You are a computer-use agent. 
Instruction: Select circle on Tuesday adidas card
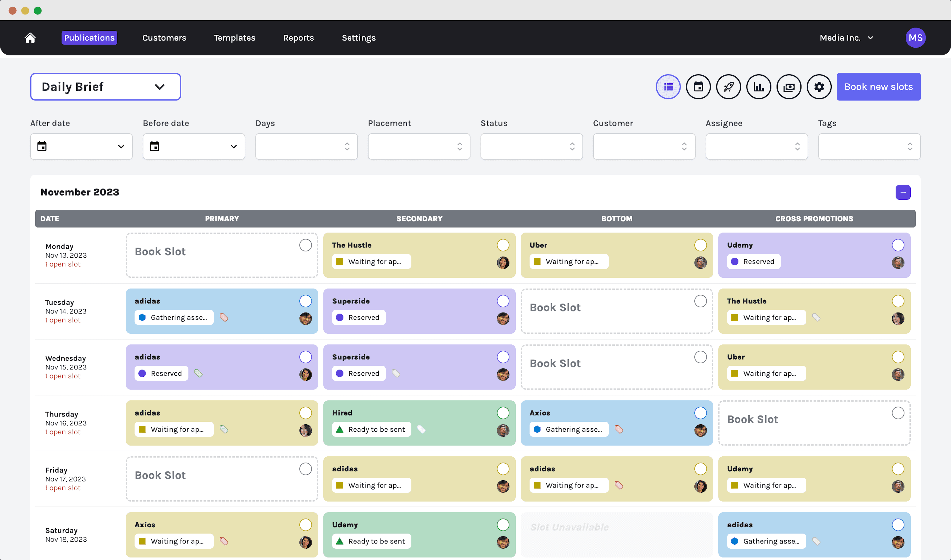pyautogui.click(x=306, y=301)
